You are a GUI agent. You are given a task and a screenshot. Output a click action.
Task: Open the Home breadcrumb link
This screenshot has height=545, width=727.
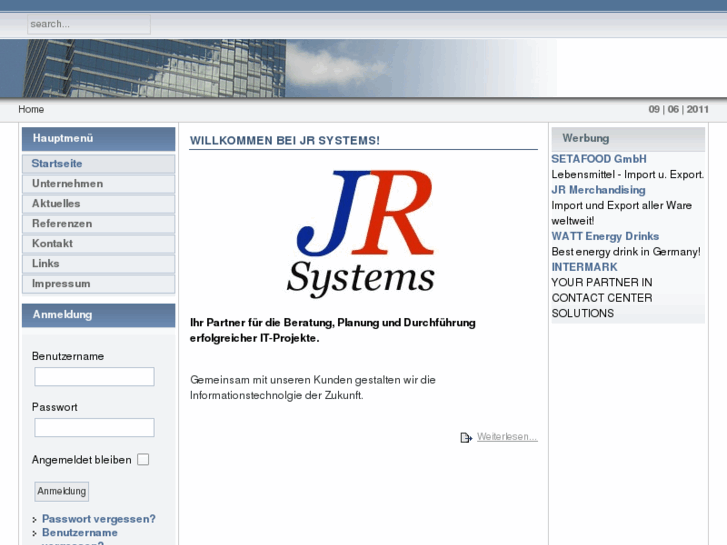pos(31,109)
